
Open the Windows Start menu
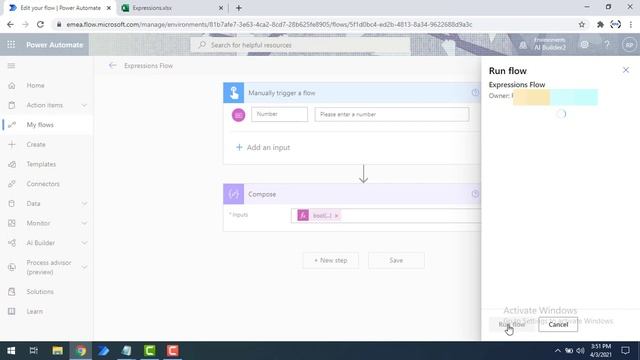tap(11, 351)
